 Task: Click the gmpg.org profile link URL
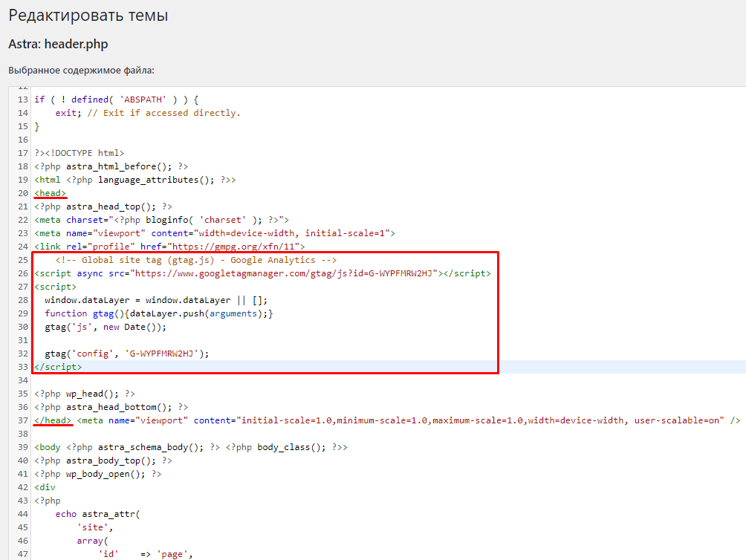235,247
